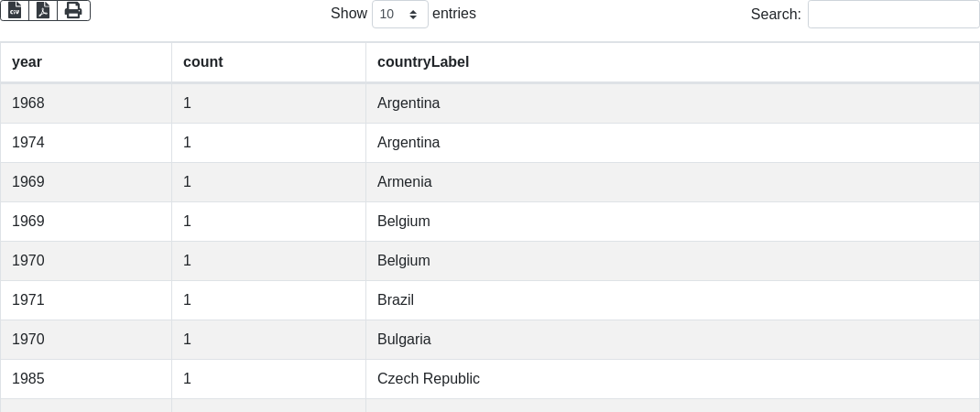
Task: Click the Brazil country cell
Action: point(396,300)
